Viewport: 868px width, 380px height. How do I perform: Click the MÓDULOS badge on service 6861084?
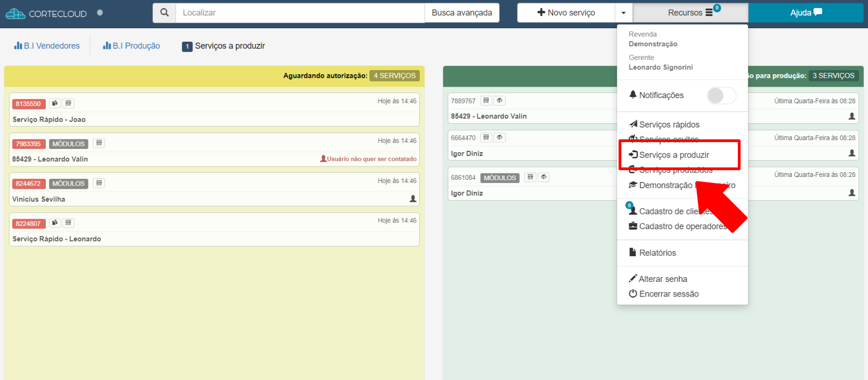[500, 178]
